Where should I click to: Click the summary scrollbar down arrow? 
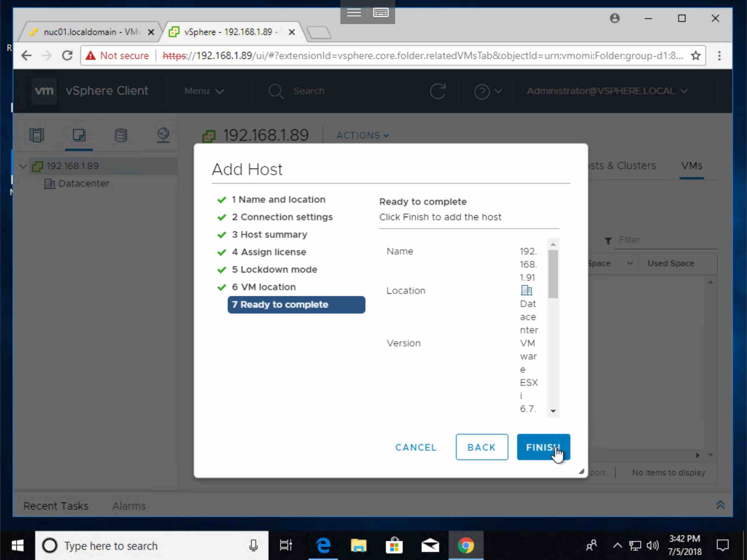coord(553,411)
